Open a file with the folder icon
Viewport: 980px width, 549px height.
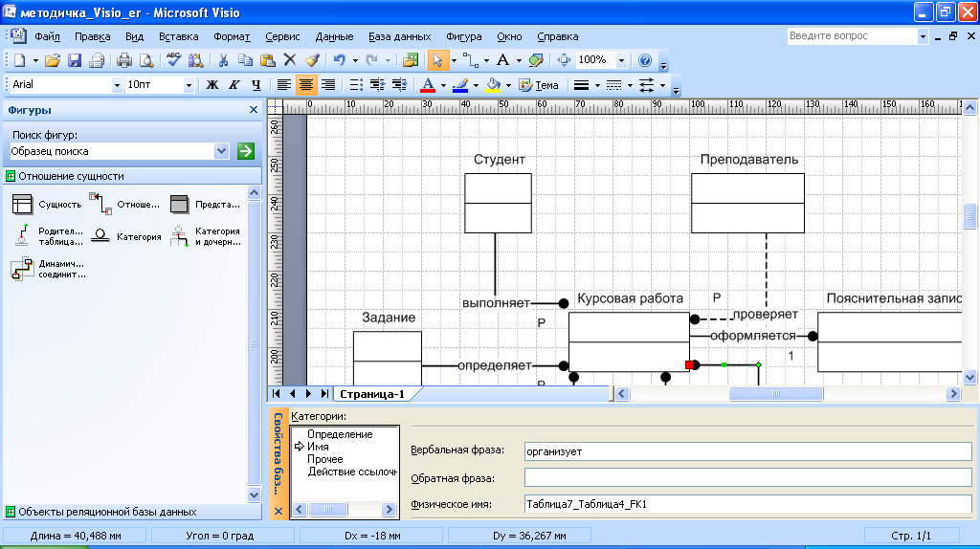point(53,60)
